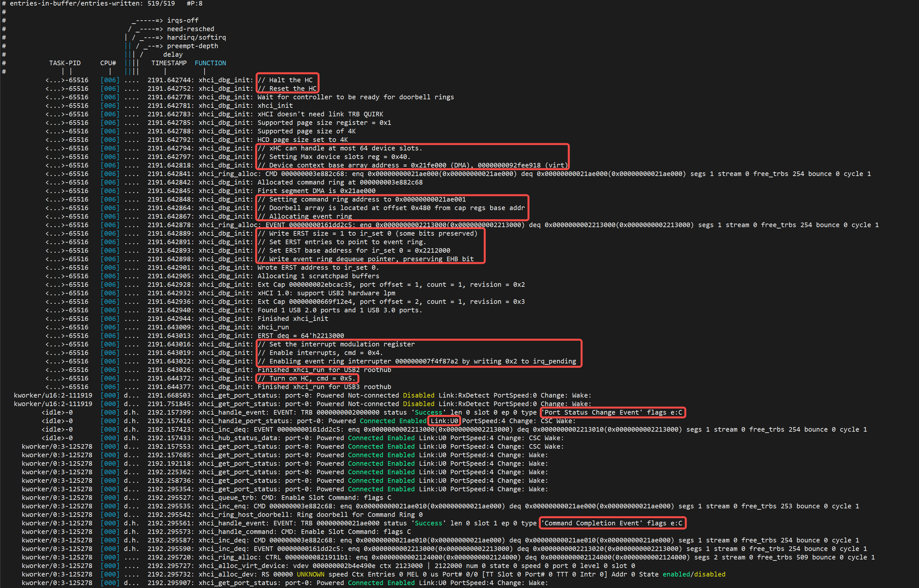Screen dimensions: 919x588
Task: Click 'Allocating 1 scratchpad buffers' text
Action: tap(318, 276)
